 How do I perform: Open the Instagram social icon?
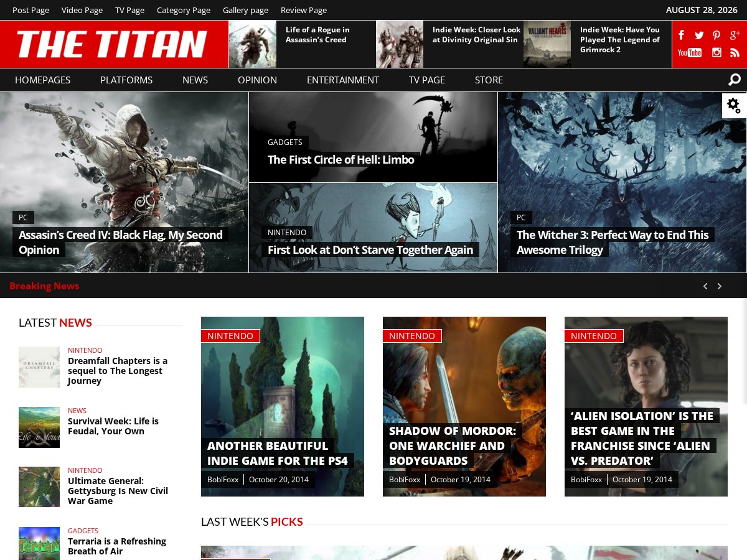716,52
